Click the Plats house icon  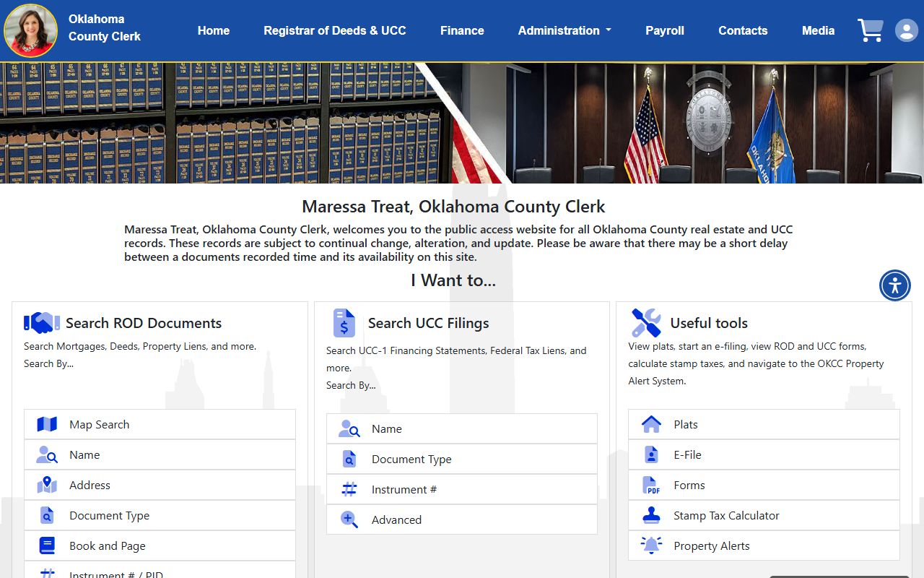651,424
